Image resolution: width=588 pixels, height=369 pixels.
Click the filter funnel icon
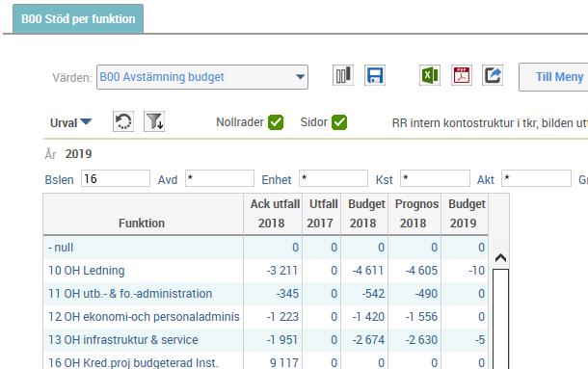point(154,121)
